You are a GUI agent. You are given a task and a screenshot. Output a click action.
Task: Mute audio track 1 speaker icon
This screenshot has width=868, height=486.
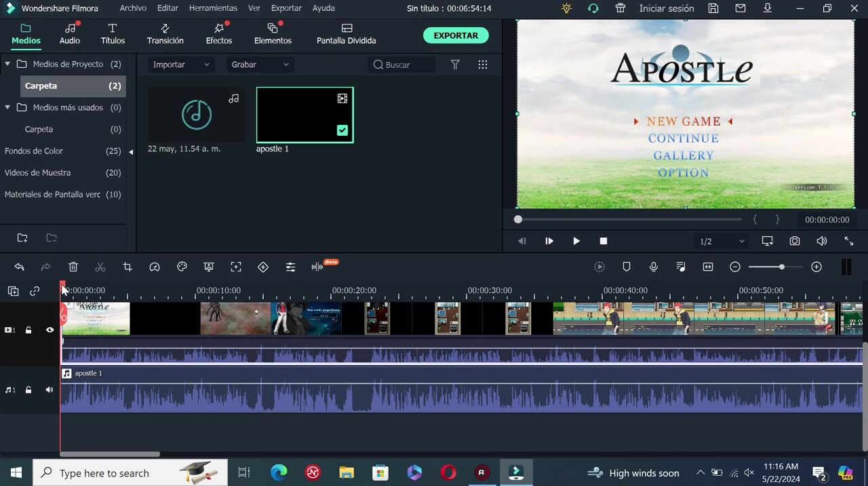click(50, 390)
